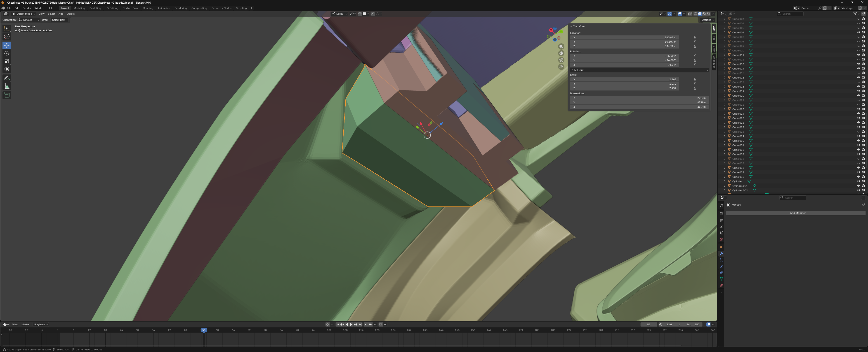Viewport: 868px width, 352px height.
Task: Select the Annotate tool
Action: [7, 78]
